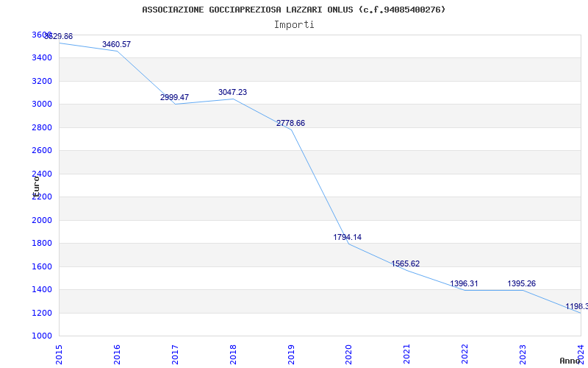Click the 3460.57 data label

click(x=116, y=44)
